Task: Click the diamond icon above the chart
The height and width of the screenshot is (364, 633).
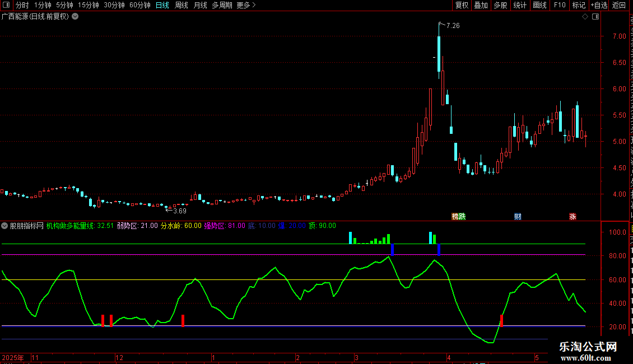Action: pyautogui.click(x=585, y=17)
